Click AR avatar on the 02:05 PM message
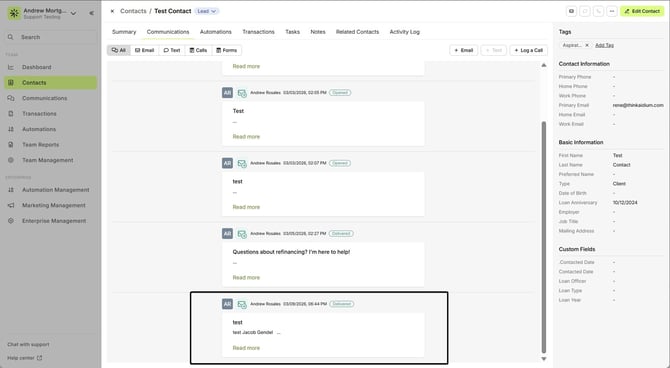Screen dimensions: 670x368 click(x=227, y=93)
